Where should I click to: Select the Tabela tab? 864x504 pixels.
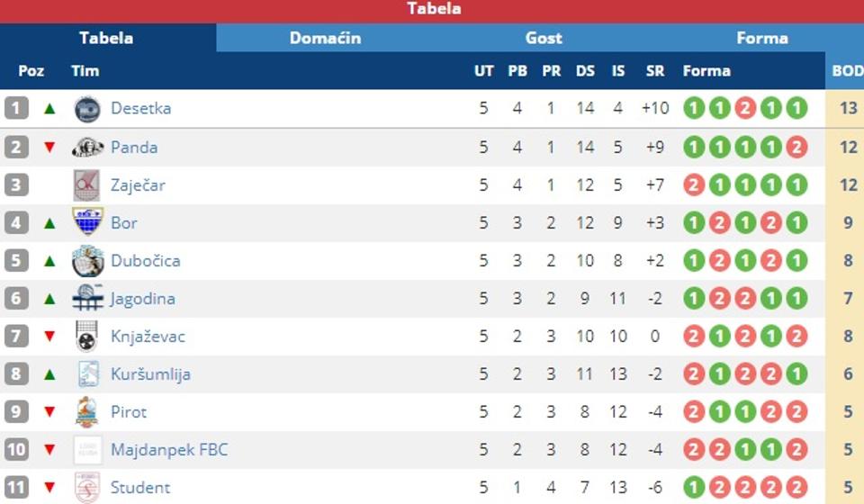[x=106, y=38]
